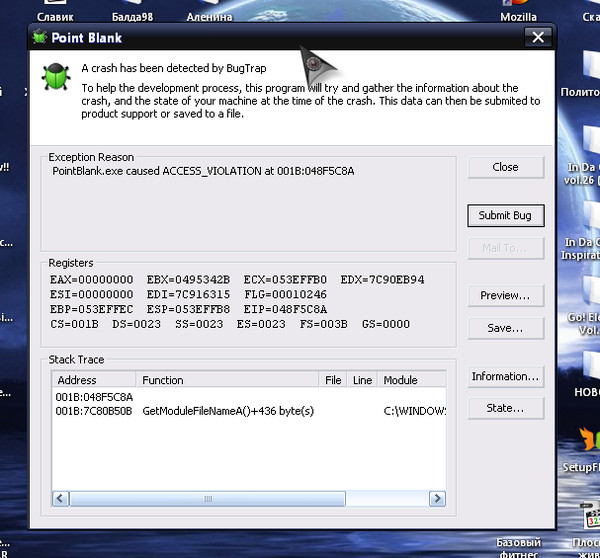The image size is (600, 558).
Task: Click the EBP=053EFFEC register value
Action: [91, 309]
